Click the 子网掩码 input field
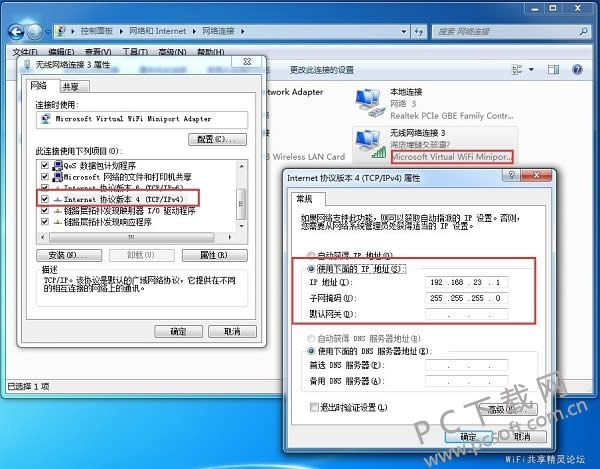This screenshot has height=469, width=600. 466,298
